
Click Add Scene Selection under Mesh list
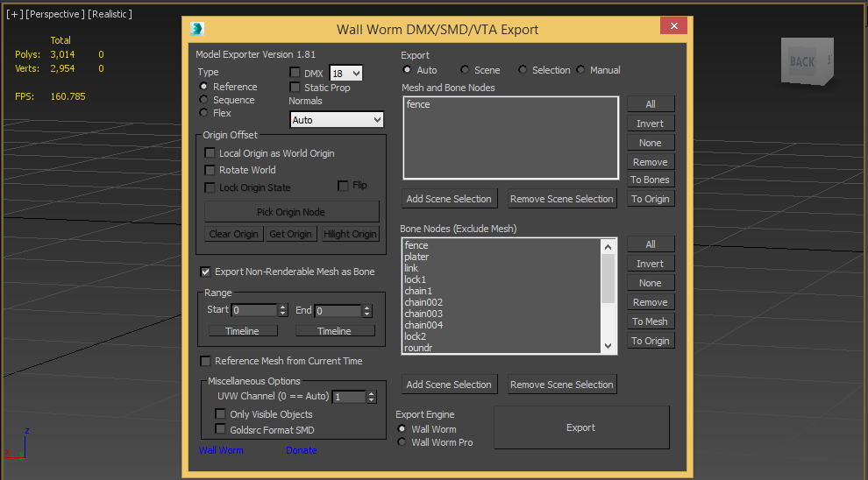(449, 199)
